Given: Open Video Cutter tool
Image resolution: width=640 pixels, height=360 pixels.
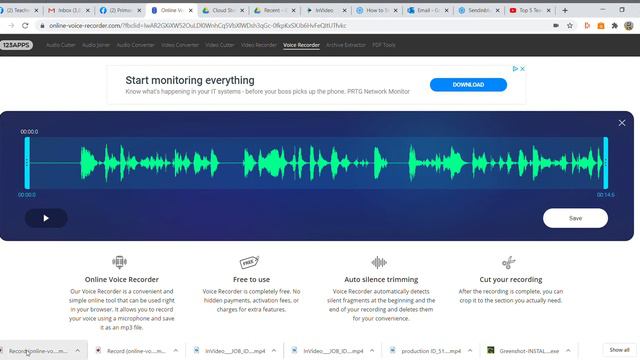Looking at the screenshot, I should (x=220, y=45).
